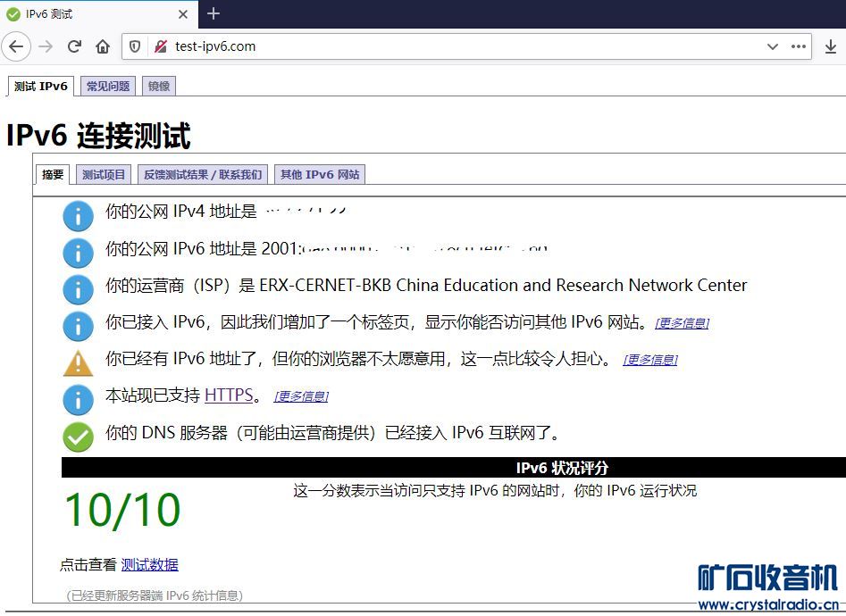Viewport: 846px width, 616px height.
Task: Open a new tab with plus button
Action: pos(213,13)
